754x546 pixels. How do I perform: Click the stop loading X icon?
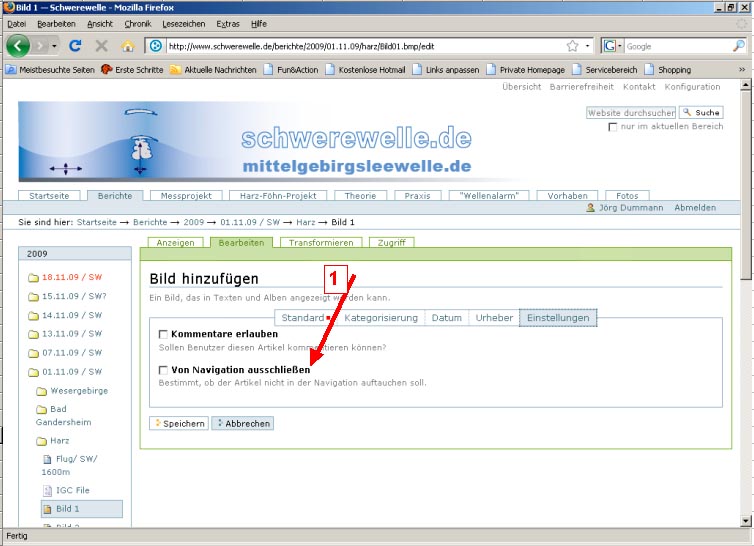[101, 46]
